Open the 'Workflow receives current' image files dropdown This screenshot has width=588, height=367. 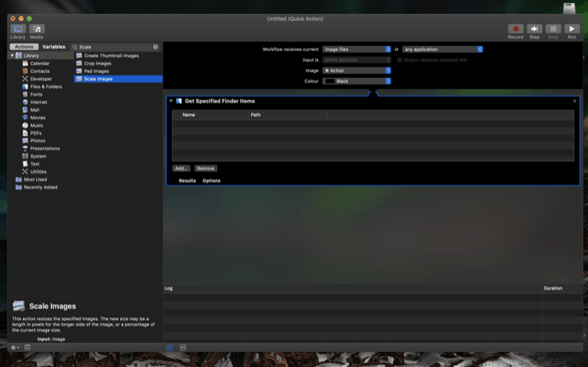pyautogui.click(x=356, y=49)
